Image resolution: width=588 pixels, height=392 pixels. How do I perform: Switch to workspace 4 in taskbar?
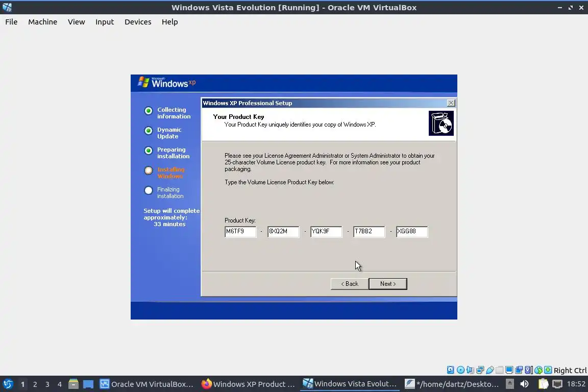point(60,384)
